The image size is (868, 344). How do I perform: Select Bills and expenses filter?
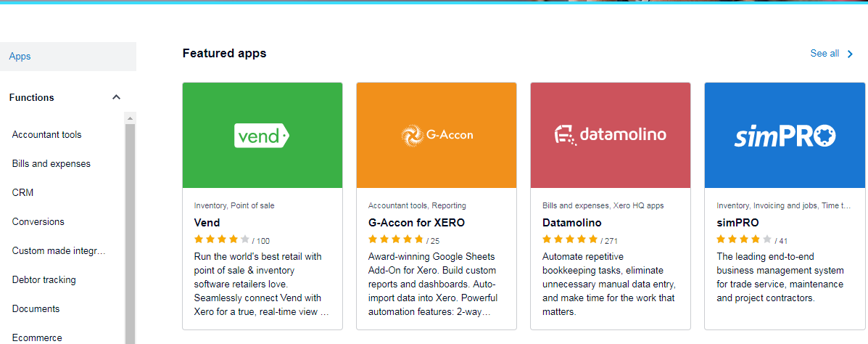pyautogui.click(x=51, y=163)
